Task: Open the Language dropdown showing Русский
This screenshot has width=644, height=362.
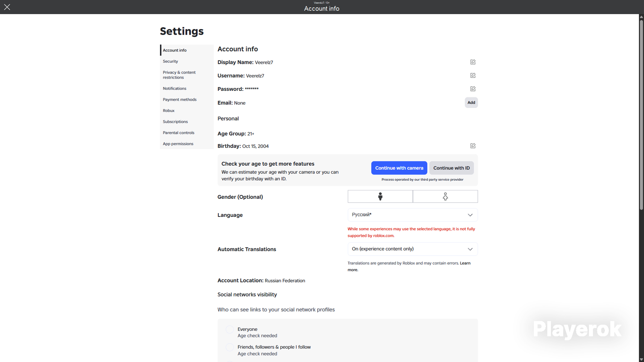Action: pyautogui.click(x=413, y=215)
